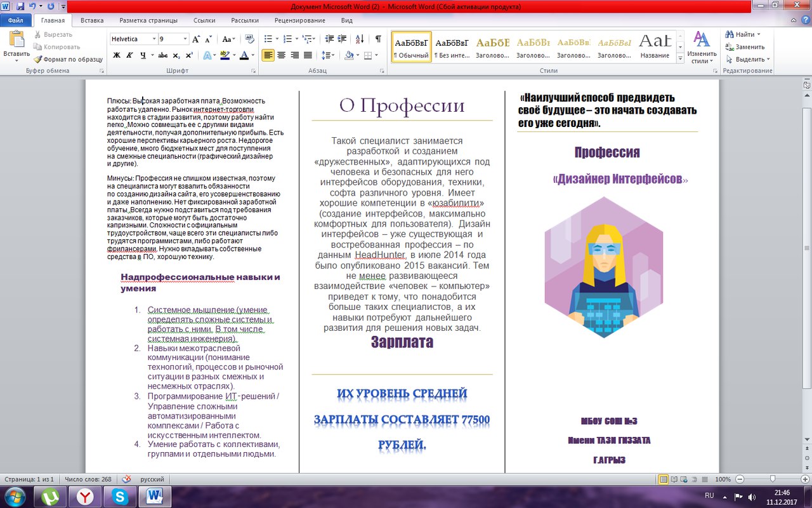Screen dimensions: 812x508
Task: Apply the Название style
Action: (x=655, y=47)
